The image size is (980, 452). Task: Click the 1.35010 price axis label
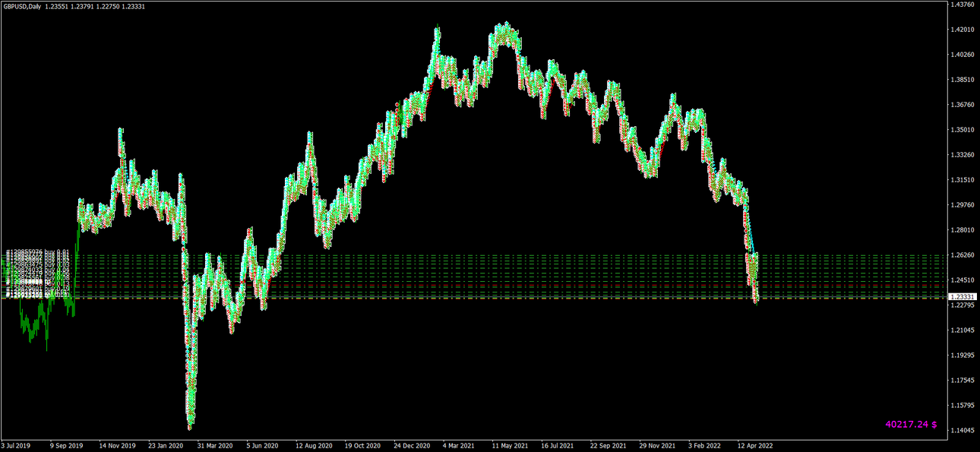[x=963, y=130]
